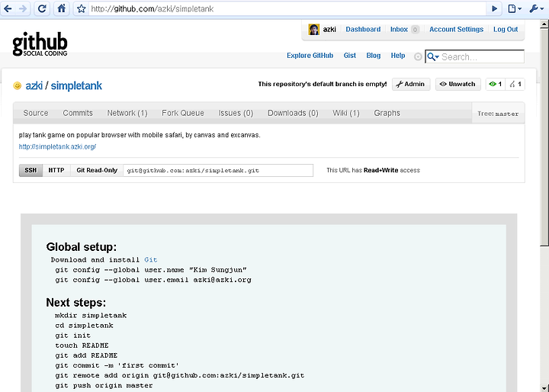Click the repository clone URL field
The width and height of the screenshot is (549, 392).
pyautogui.click(x=218, y=171)
